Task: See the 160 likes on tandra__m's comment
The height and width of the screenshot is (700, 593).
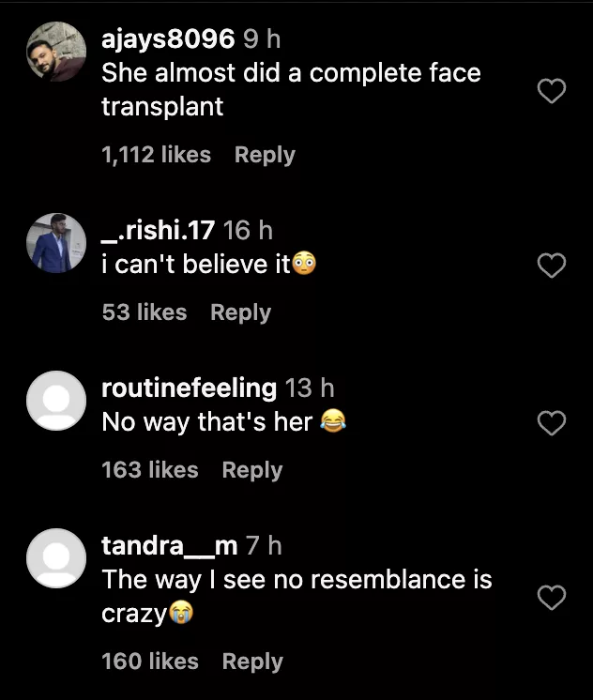Action: pos(149,662)
